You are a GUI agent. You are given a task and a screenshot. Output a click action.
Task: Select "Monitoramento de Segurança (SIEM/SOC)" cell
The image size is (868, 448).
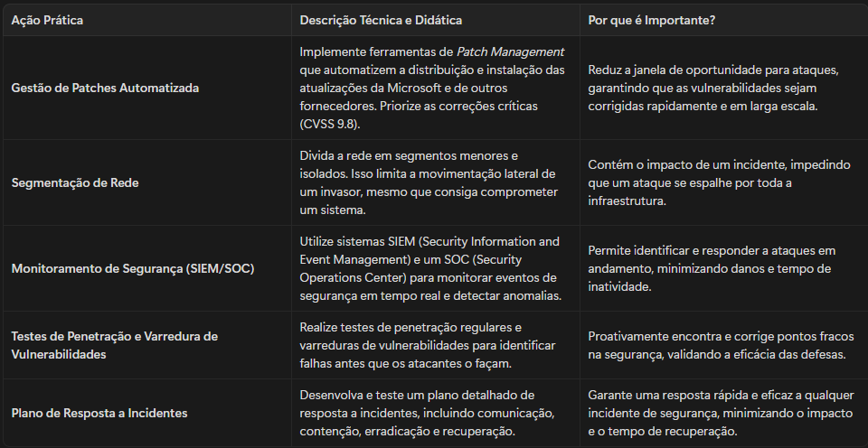click(x=133, y=269)
